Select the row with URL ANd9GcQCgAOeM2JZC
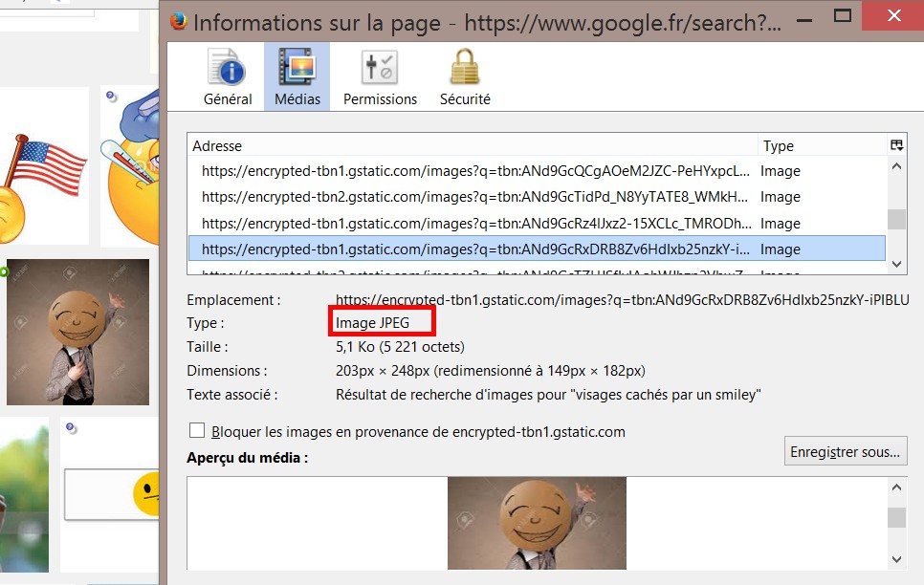Image resolution: width=924 pixels, height=585 pixels. [x=537, y=171]
